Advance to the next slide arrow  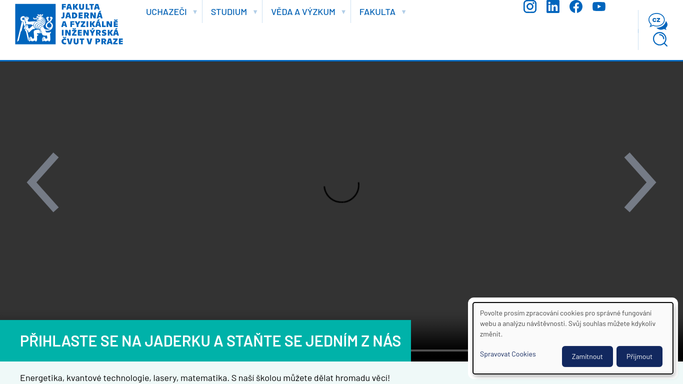click(640, 182)
